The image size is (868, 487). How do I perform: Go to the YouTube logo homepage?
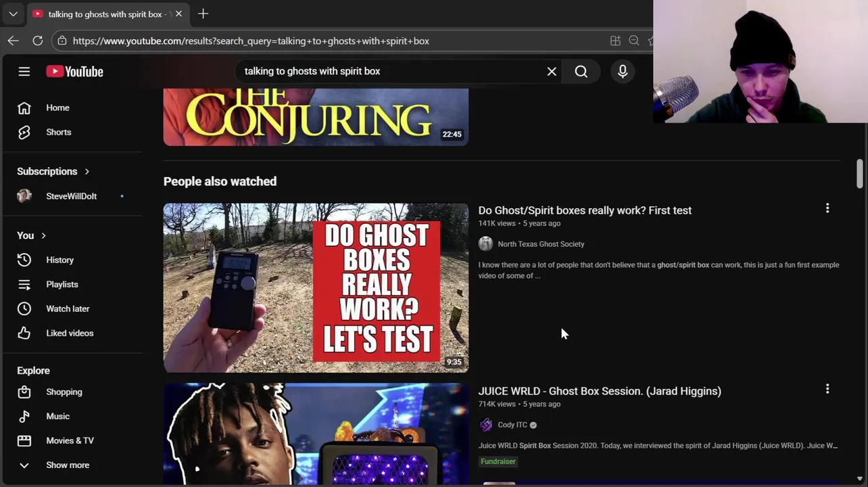tap(74, 71)
